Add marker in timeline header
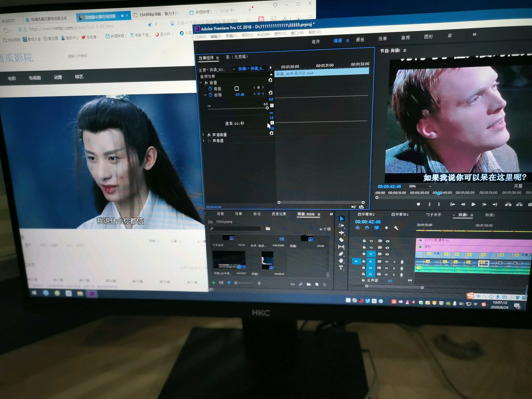Viewport: 532px width, 399px height. pyautogui.click(x=386, y=228)
